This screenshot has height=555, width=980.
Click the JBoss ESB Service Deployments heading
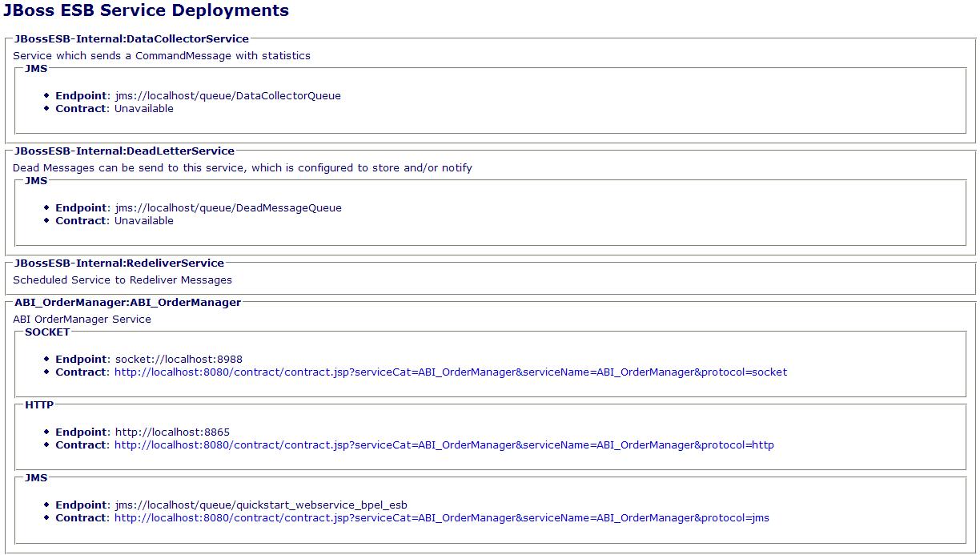coord(146,11)
